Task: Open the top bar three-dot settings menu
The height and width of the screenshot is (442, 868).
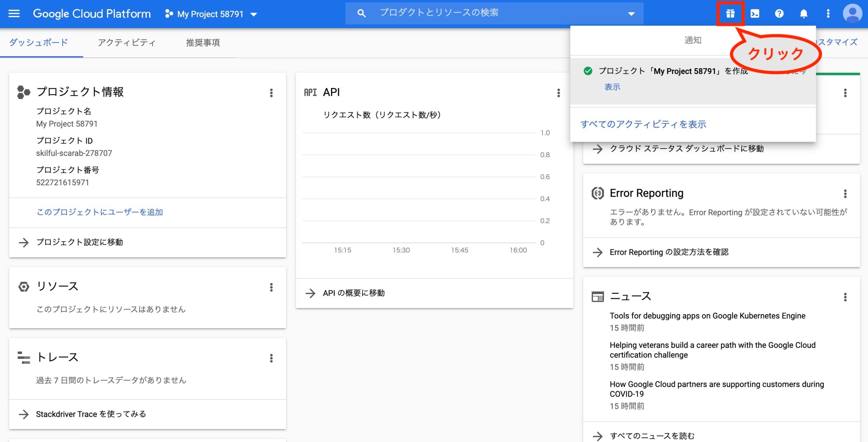Action: pyautogui.click(x=828, y=14)
